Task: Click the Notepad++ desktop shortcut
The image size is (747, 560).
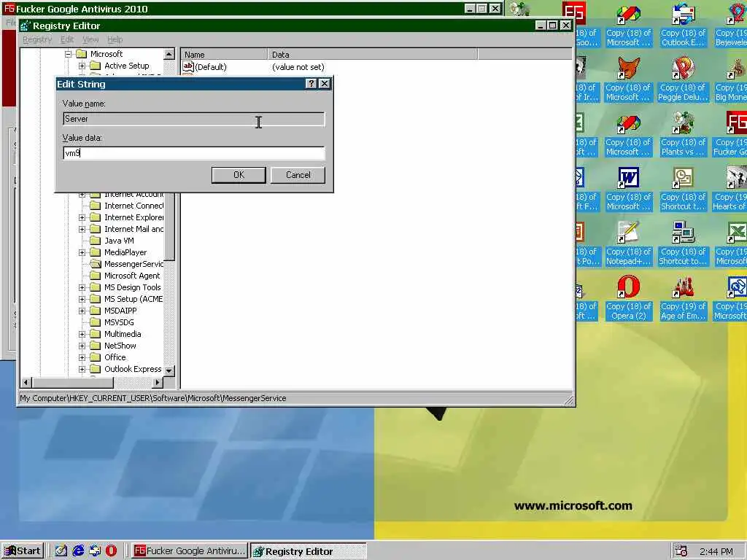Action: 628,244
